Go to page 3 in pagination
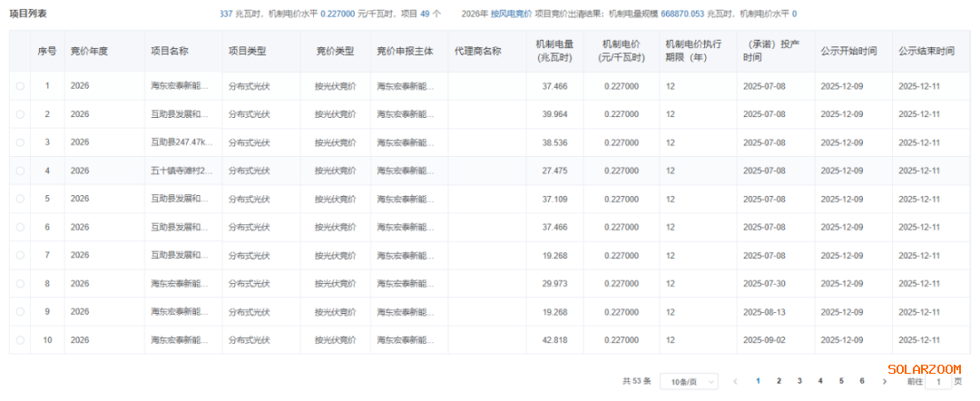Image resolution: width=980 pixels, height=401 pixels. 799,381
